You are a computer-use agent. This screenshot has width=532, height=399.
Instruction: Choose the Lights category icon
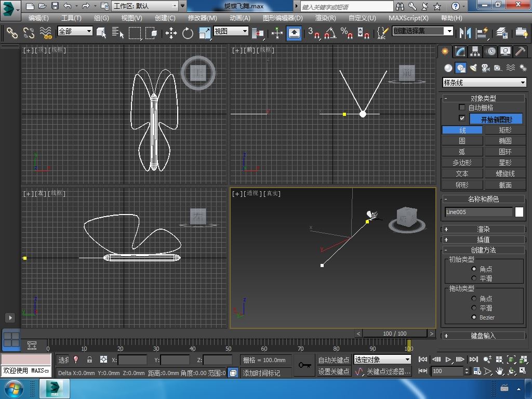tap(473, 68)
